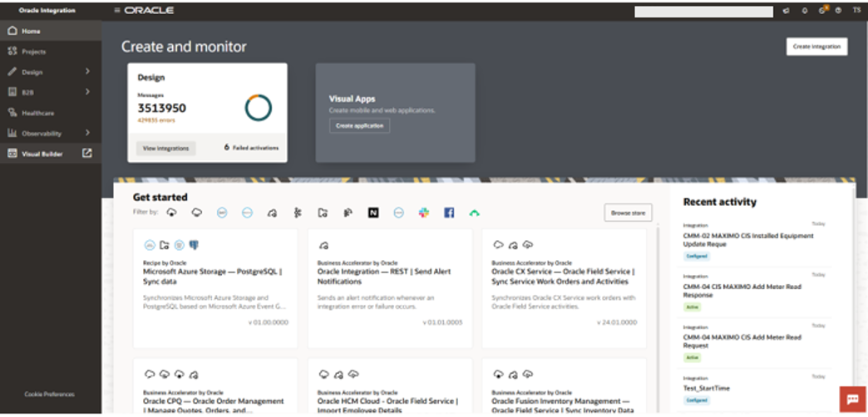Open Healthcare in the sidebar
This screenshot has height=417, width=868.
(51, 113)
